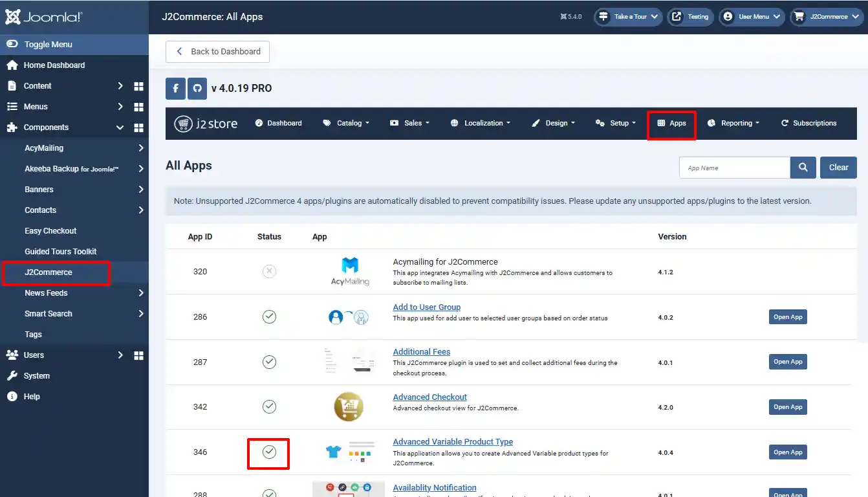The height and width of the screenshot is (497, 868).
Task: Open Menus dashboard grid icon
Action: coord(138,107)
